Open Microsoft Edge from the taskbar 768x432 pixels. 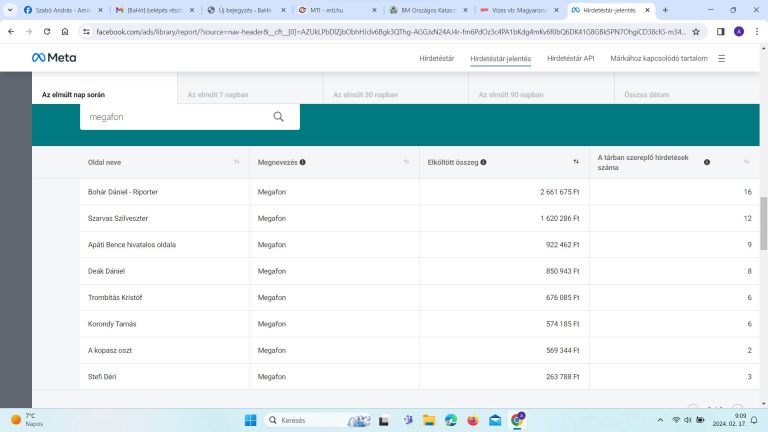point(451,420)
